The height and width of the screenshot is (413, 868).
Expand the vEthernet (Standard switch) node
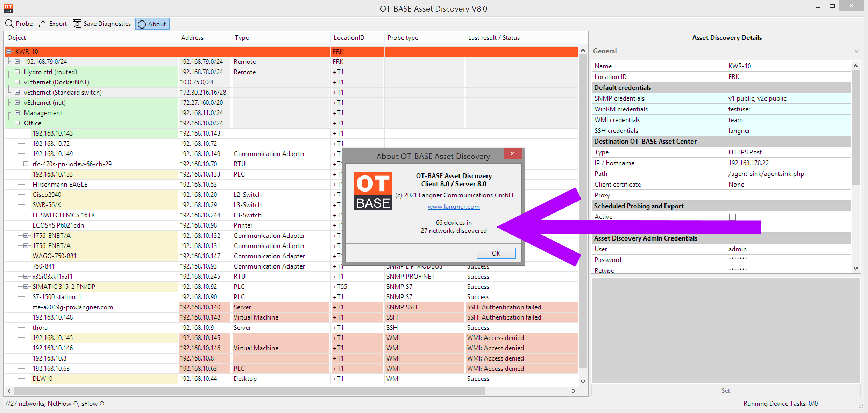[x=17, y=92]
